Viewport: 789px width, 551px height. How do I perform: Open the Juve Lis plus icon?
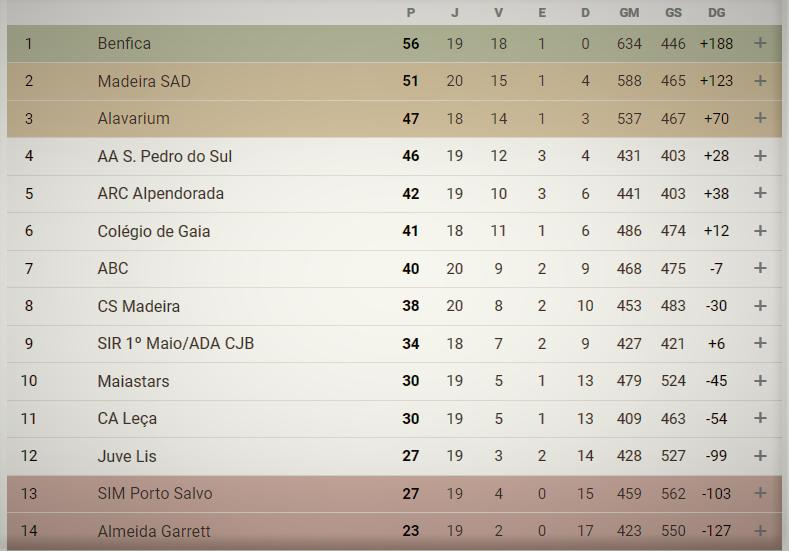click(760, 456)
